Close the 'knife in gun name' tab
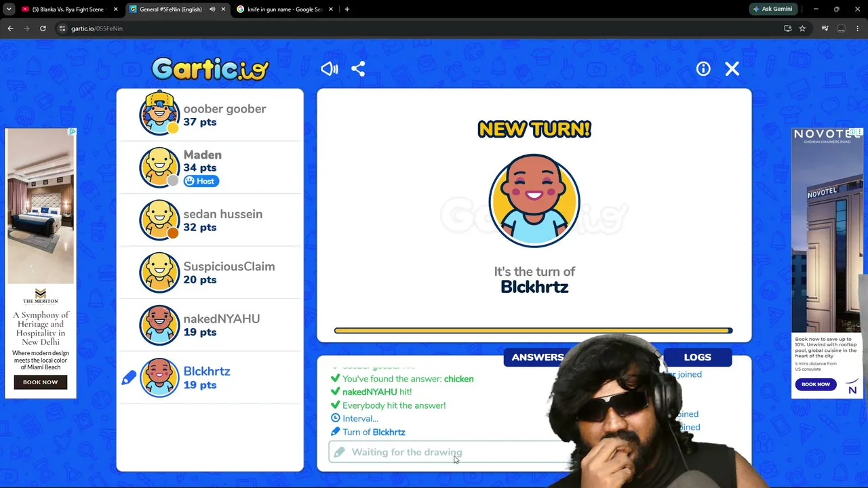This screenshot has width=868, height=488. click(x=332, y=9)
